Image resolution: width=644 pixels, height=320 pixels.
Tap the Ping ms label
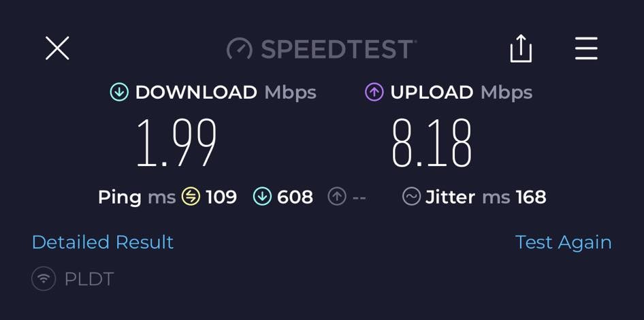point(137,197)
